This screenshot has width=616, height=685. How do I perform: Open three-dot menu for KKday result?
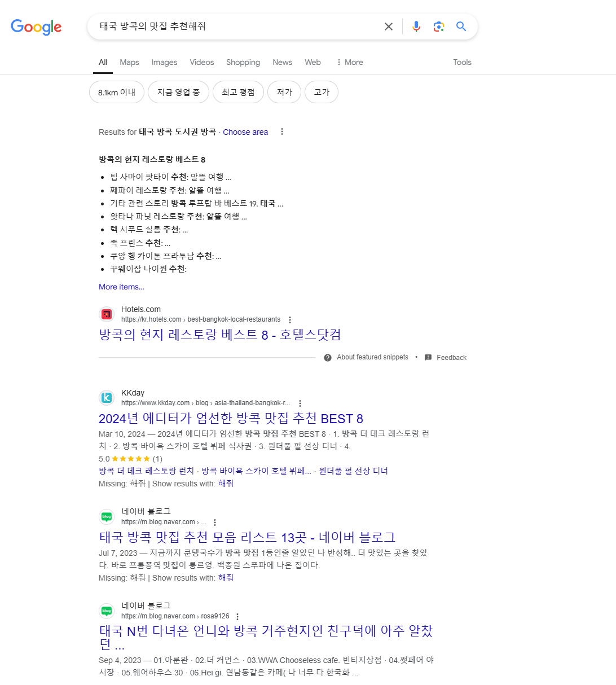click(300, 403)
